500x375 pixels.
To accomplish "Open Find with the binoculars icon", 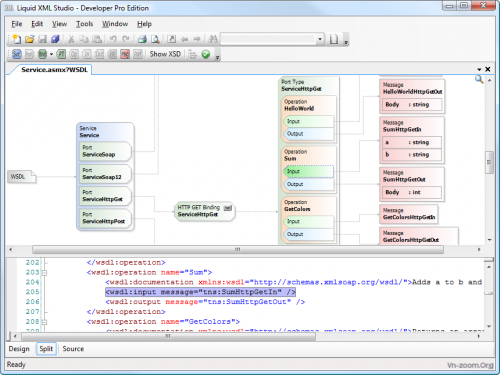I will [x=213, y=39].
